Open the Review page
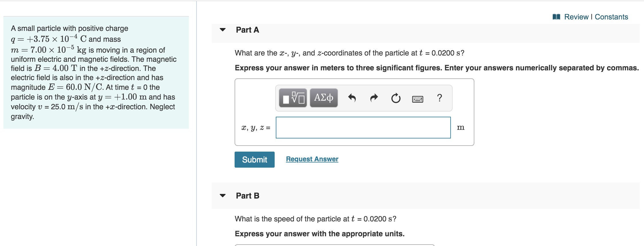Viewport: 644px width, 246px height. pyautogui.click(x=577, y=17)
